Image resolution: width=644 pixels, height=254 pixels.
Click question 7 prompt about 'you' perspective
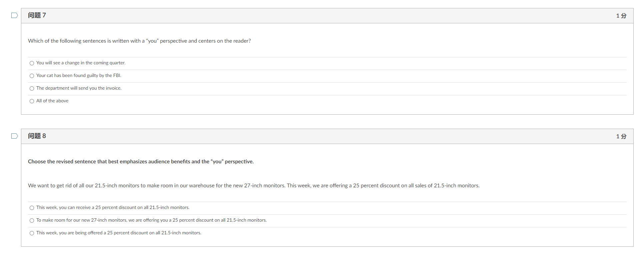point(139,41)
